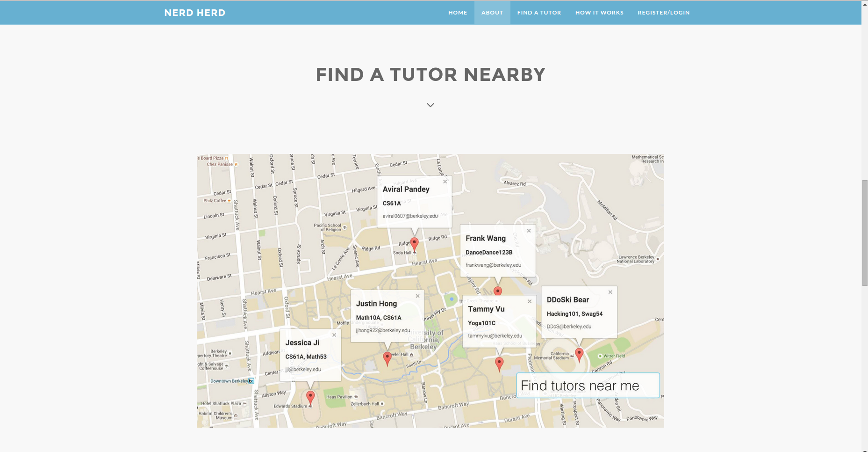Click the FIND A TUTOR NEARBY heading
This screenshot has height=452, width=868.
pyautogui.click(x=430, y=74)
